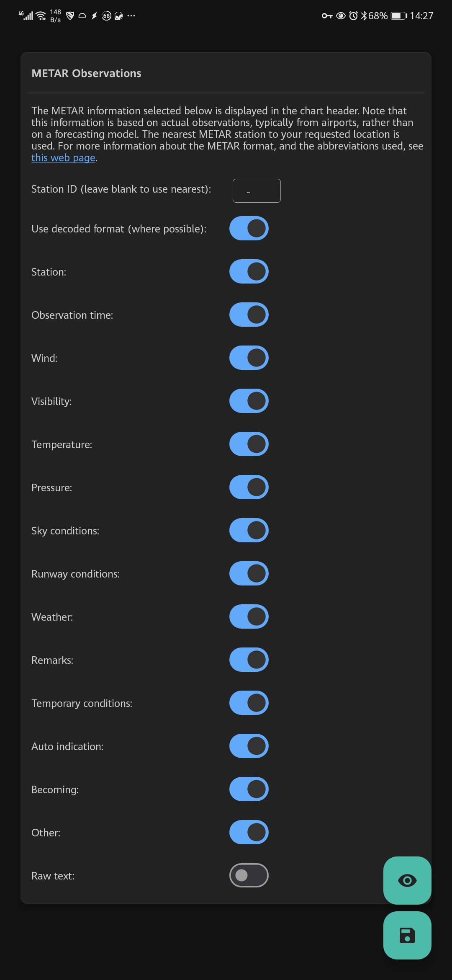Screen dimensions: 452x980
Task: Turn off the Wind toggle
Action: click(x=249, y=358)
